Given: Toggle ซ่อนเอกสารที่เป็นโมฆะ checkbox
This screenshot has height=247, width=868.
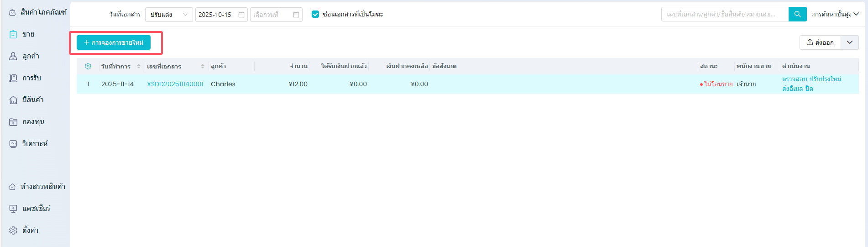Looking at the screenshot, I should [315, 14].
